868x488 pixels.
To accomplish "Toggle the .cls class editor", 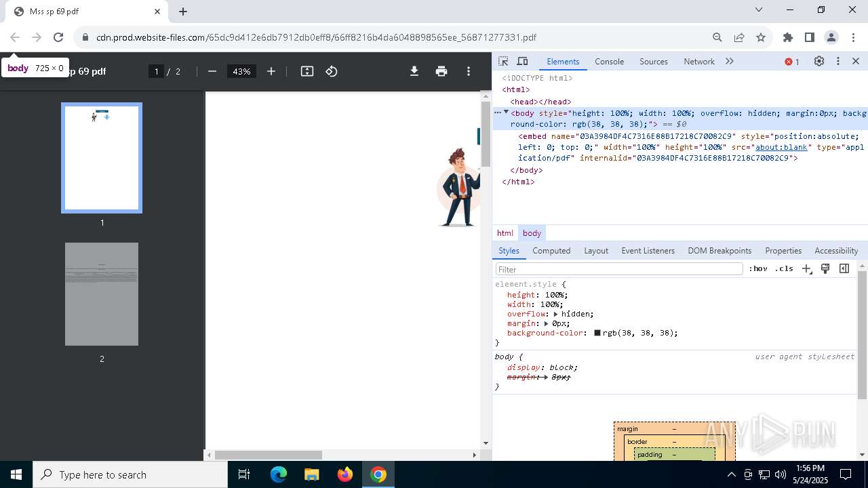I will 785,268.
